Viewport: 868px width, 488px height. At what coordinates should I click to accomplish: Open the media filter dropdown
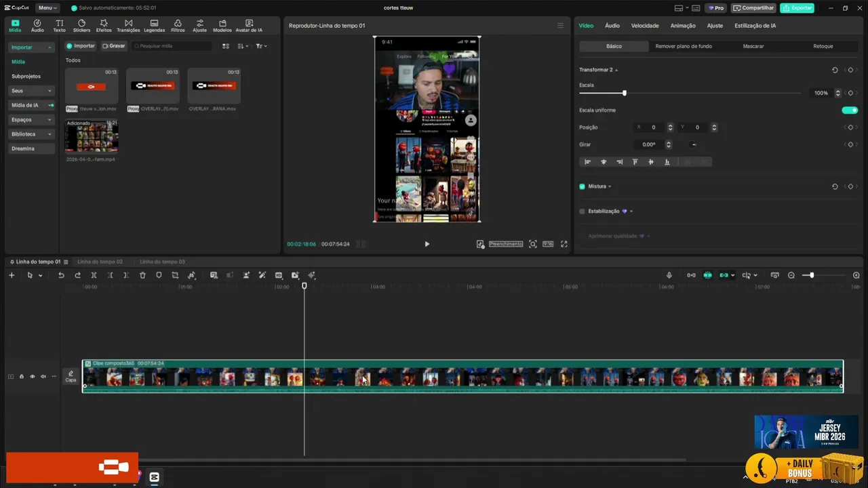click(261, 46)
